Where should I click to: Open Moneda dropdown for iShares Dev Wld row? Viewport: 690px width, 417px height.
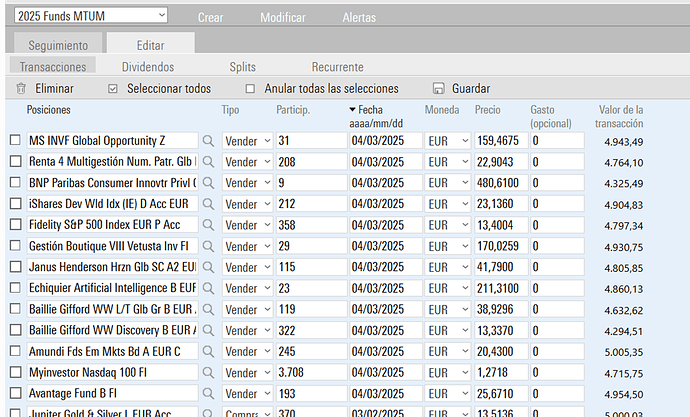[448, 204]
